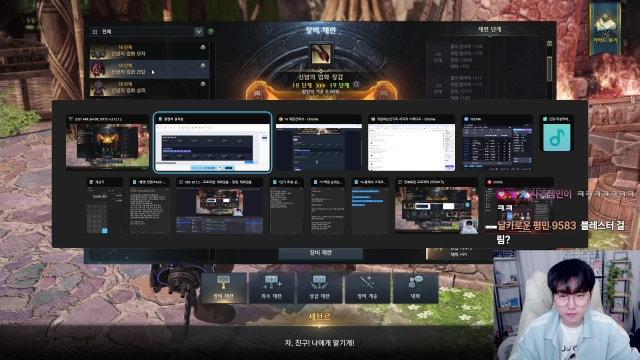The width and height of the screenshot is (640, 360).
Task: Click the magnifier icon beside 19 단계
Action: pyautogui.click(x=356, y=84)
